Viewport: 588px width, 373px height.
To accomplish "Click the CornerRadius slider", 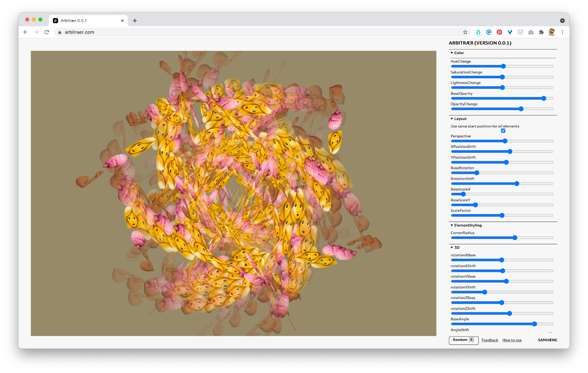I will (x=502, y=238).
